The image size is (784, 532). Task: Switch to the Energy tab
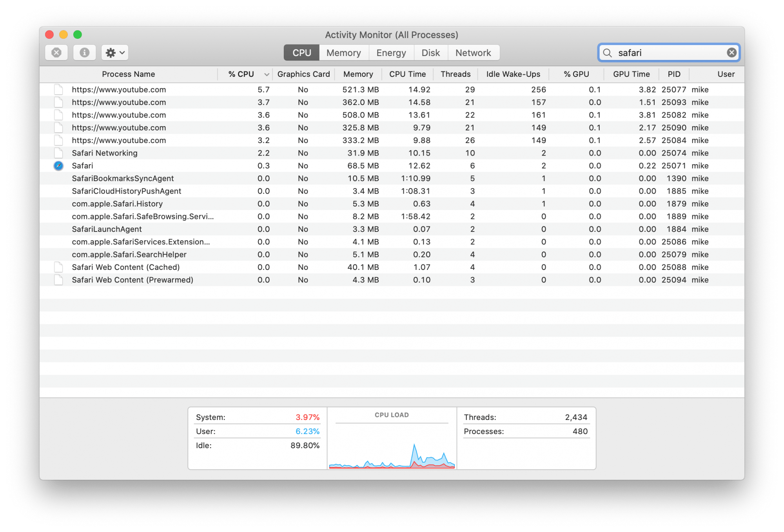tap(391, 53)
